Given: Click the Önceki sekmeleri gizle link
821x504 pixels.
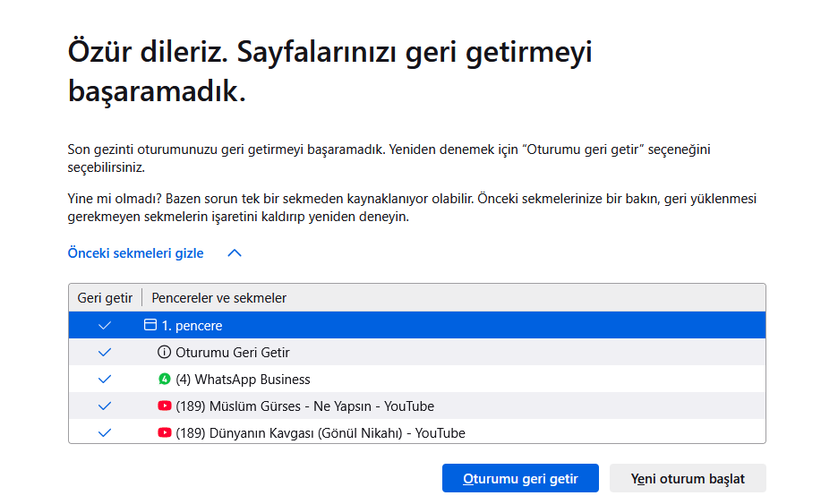Looking at the screenshot, I should (x=135, y=253).
